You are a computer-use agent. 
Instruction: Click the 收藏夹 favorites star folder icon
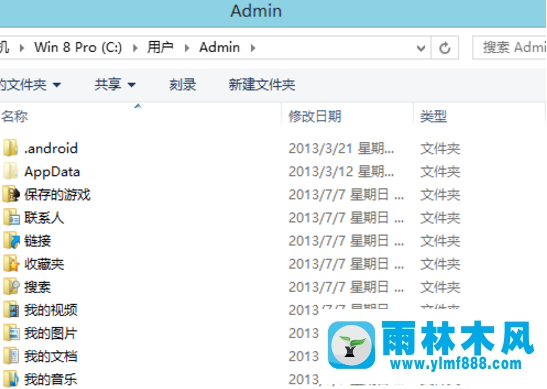click(x=11, y=264)
